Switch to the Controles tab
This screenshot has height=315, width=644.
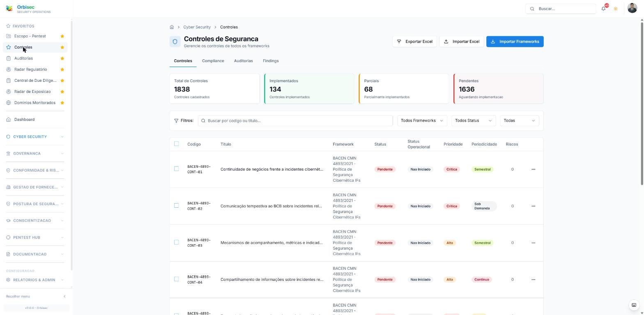tap(183, 61)
